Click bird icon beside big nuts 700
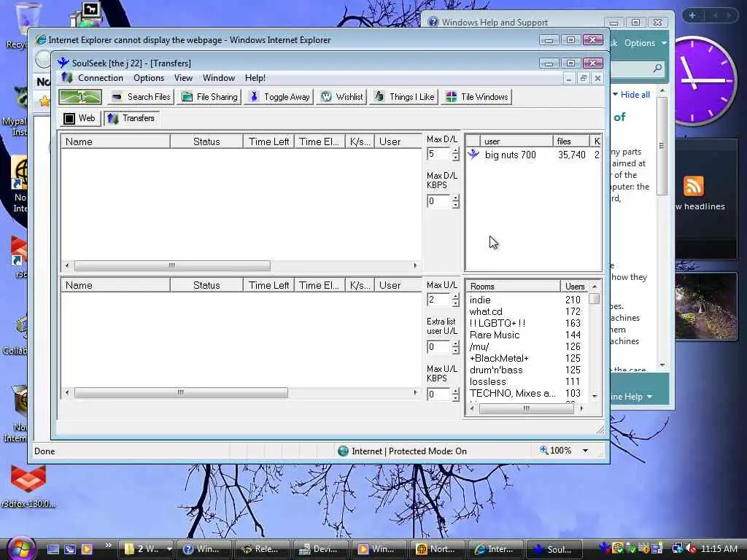Viewport: 747px width, 560px height. [473, 155]
